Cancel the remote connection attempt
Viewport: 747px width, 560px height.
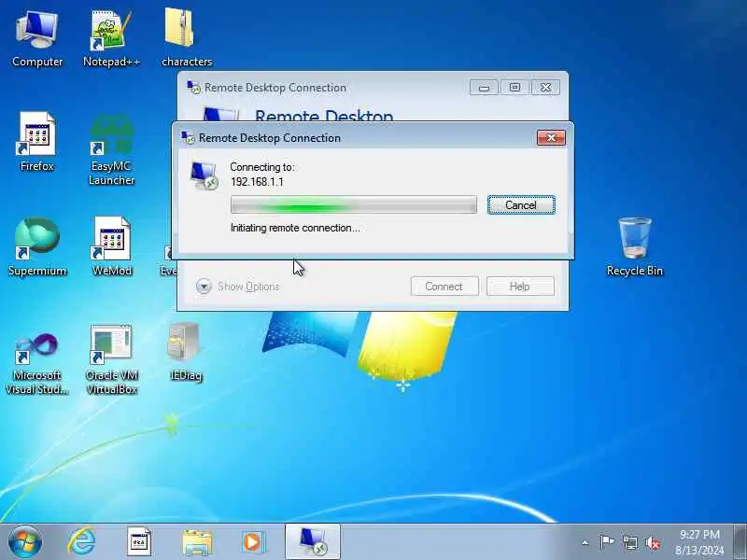click(x=521, y=205)
